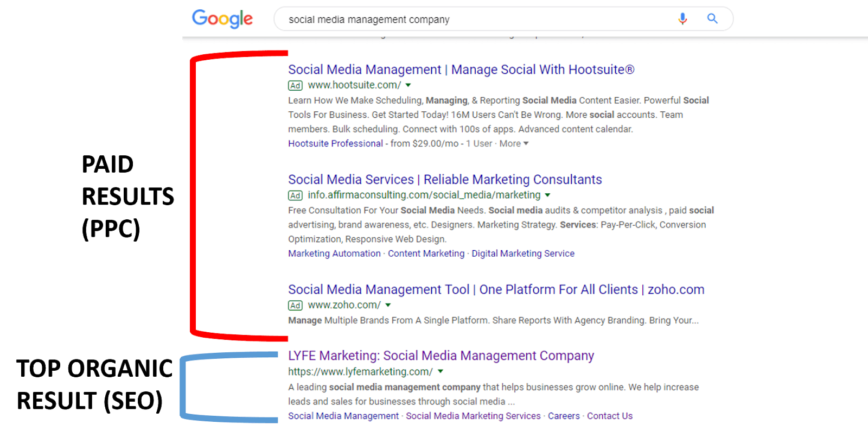
Task: Expand the dropdown arrow next to www.hootsuite.com/
Action: [x=408, y=85]
